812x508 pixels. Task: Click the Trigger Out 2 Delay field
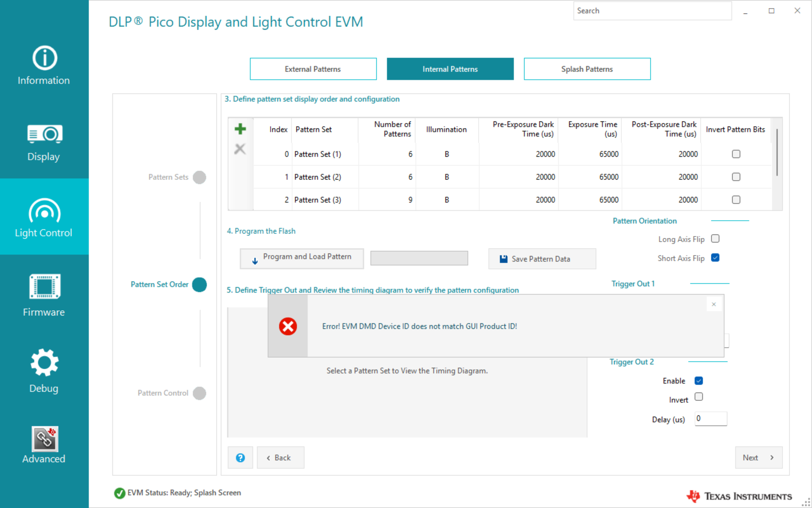(x=711, y=419)
